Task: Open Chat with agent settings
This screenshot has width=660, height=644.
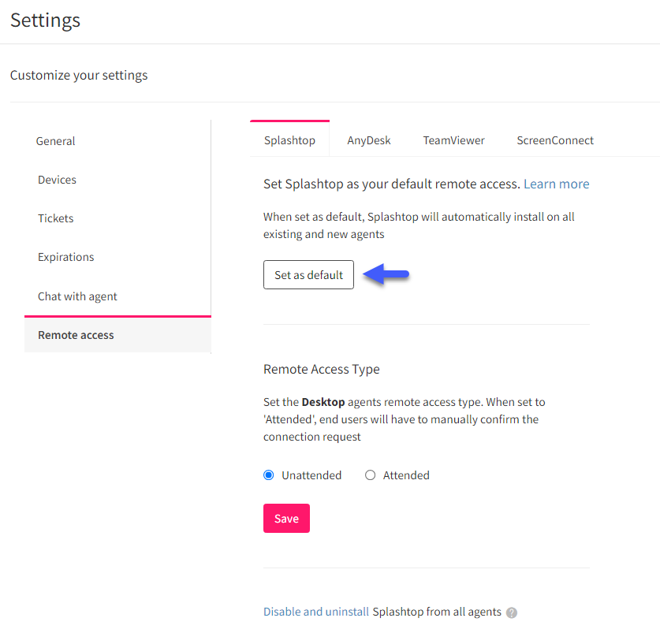Action: pyautogui.click(x=77, y=296)
